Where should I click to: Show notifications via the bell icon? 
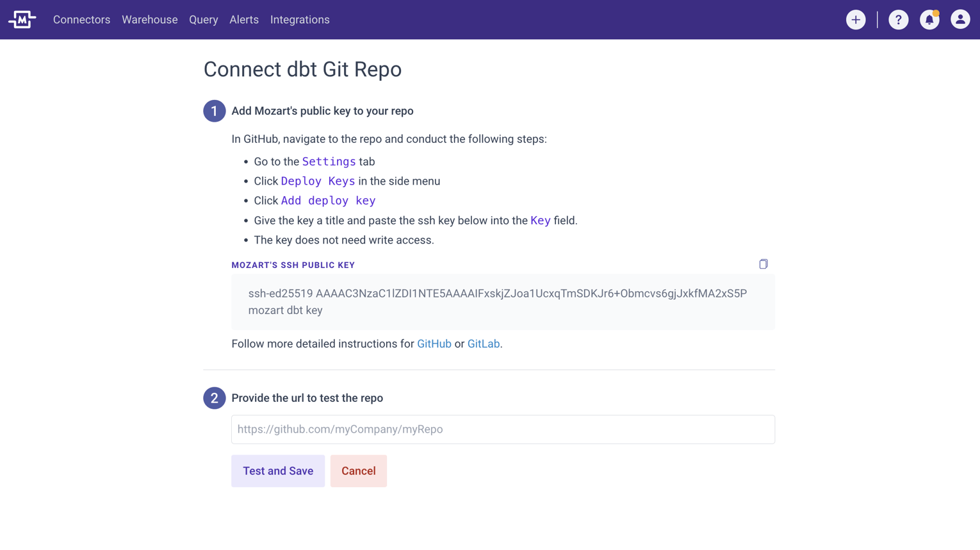coord(929,20)
